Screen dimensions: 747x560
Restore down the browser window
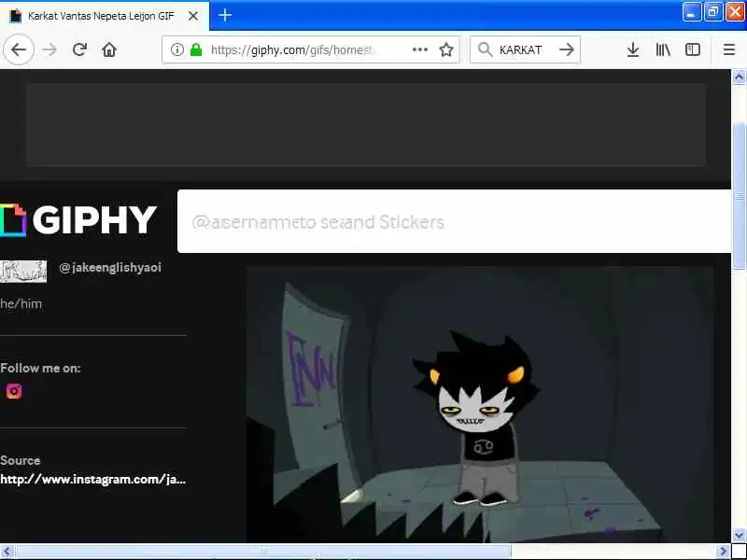coord(712,12)
